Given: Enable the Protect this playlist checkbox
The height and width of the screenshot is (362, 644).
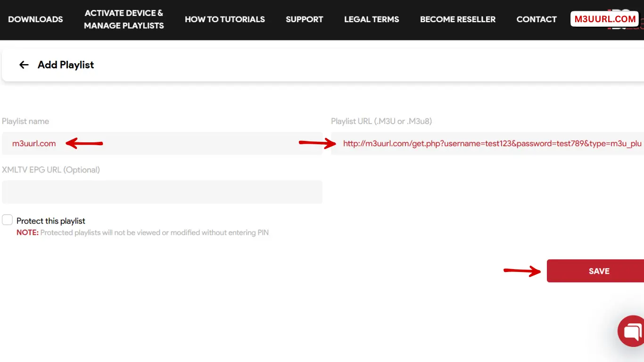Looking at the screenshot, I should pos(7,220).
